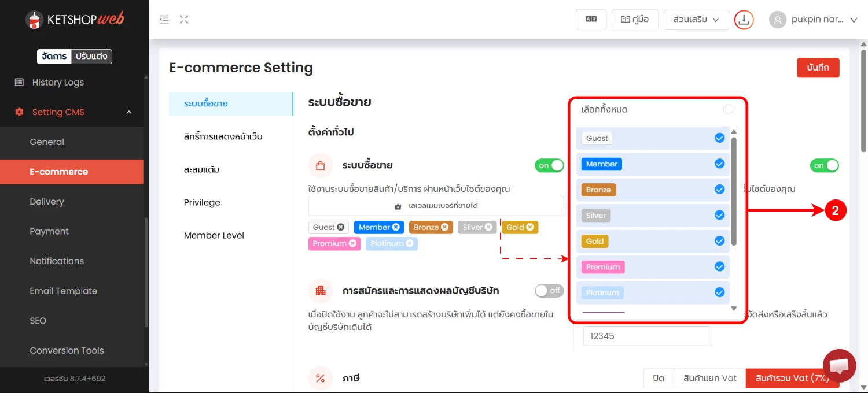Click the red download circle icon
Screen dimensions: 868x393
click(x=744, y=20)
